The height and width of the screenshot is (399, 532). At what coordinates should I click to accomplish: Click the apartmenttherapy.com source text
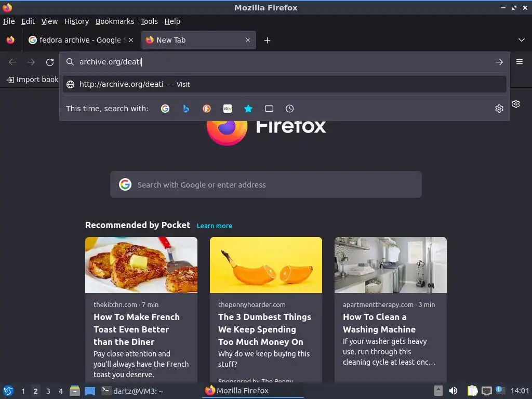(x=378, y=304)
